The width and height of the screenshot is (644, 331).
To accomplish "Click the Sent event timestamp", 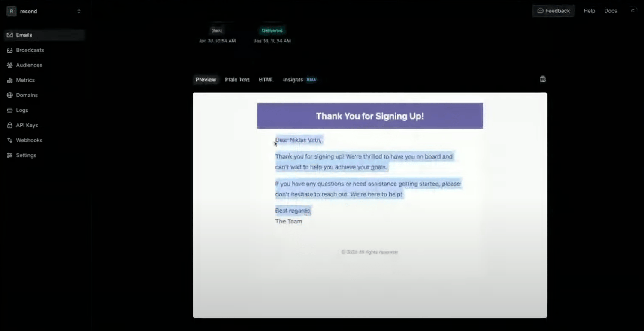I will (x=217, y=41).
